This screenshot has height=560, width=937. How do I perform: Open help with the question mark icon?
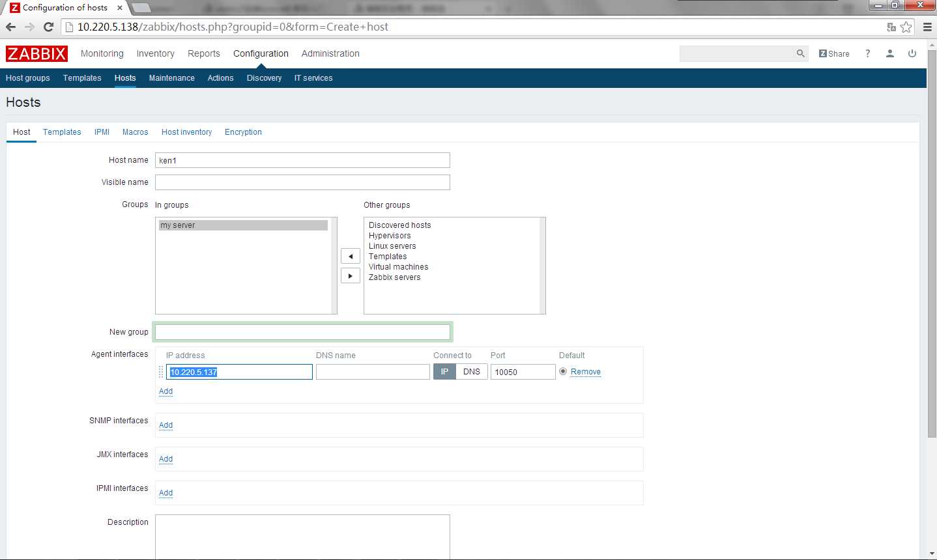(x=867, y=53)
